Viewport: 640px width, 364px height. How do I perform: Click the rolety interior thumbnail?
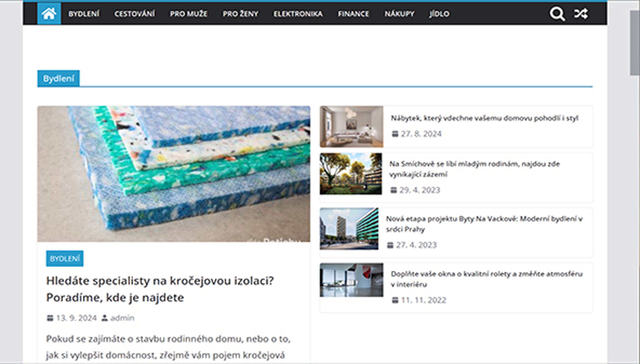(x=351, y=280)
